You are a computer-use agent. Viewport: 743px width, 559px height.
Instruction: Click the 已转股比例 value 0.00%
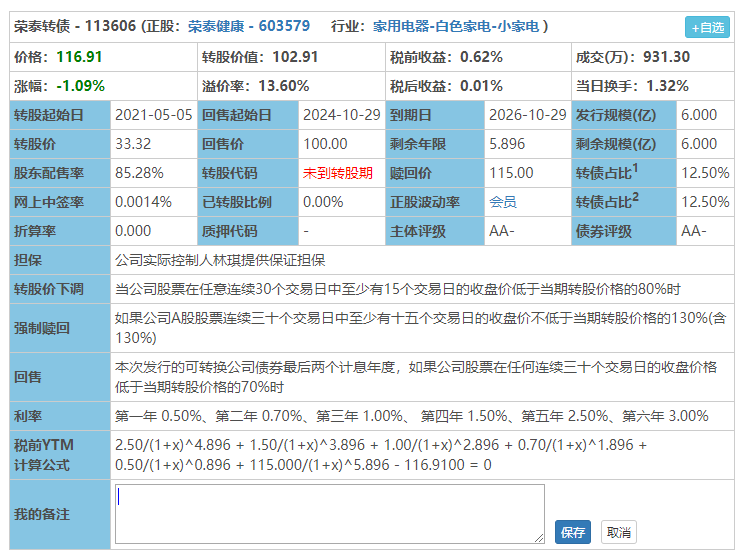[323, 202]
